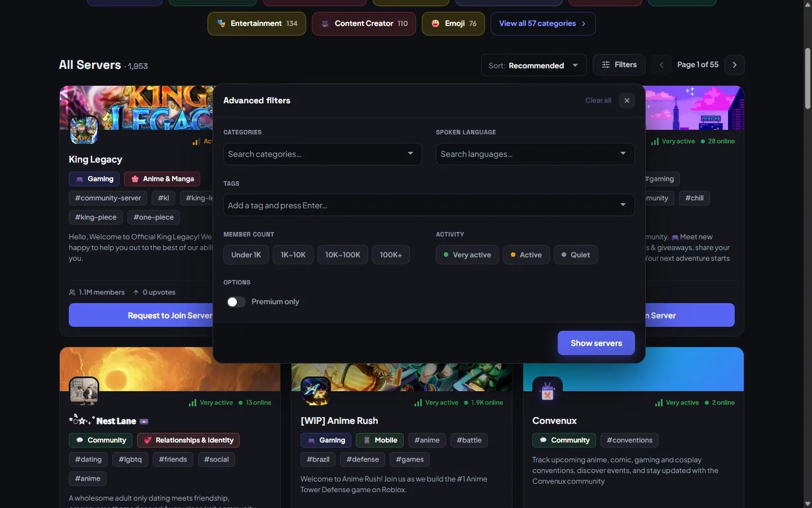Click the badge icon beside Nest Lane

[144, 421]
